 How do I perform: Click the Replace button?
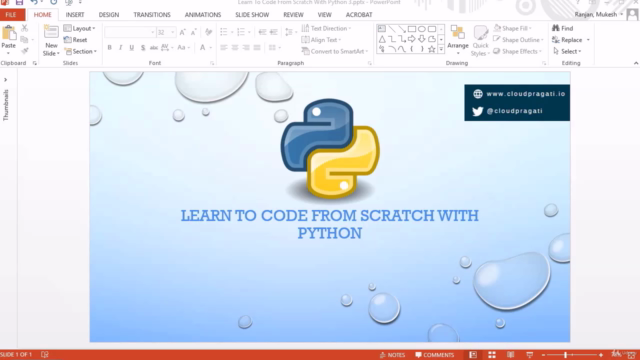[x=571, y=40]
